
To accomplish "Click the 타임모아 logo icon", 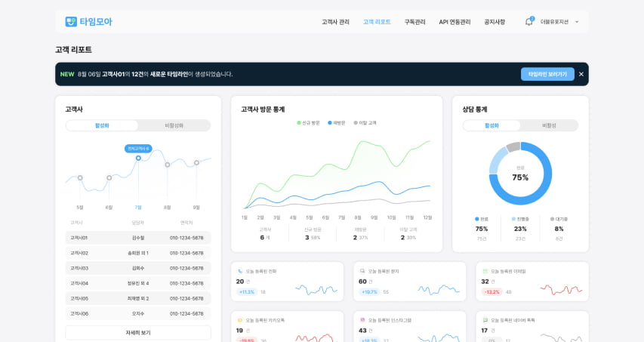I will tap(71, 22).
